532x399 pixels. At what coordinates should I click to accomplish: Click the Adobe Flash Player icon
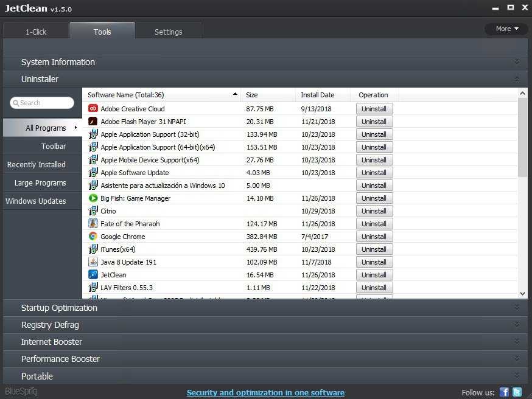pos(93,122)
